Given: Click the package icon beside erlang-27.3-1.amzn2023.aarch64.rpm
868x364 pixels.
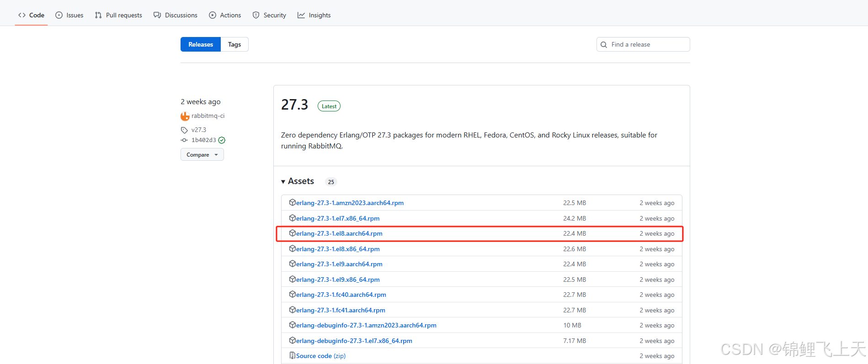Looking at the screenshot, I should click(292, 202).
